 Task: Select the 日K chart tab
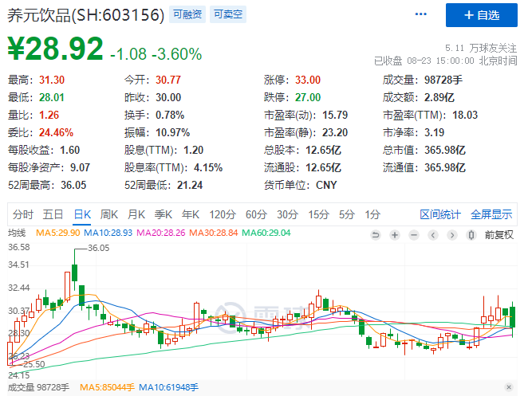tap(82, 214)
